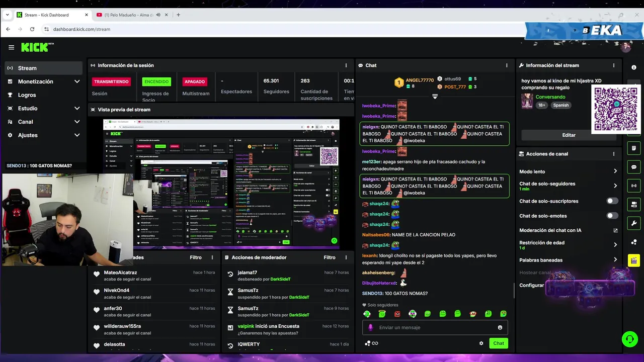The width and height of the screenshot is (644, 362).
Task: Open the Filtro menu in the activity feed panel
Action: 196,257
